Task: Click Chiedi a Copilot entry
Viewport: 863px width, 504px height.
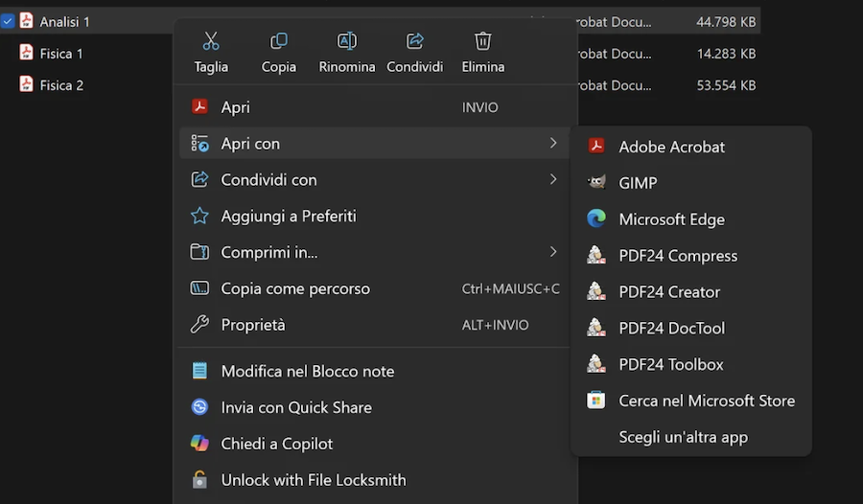Action: 276,444
